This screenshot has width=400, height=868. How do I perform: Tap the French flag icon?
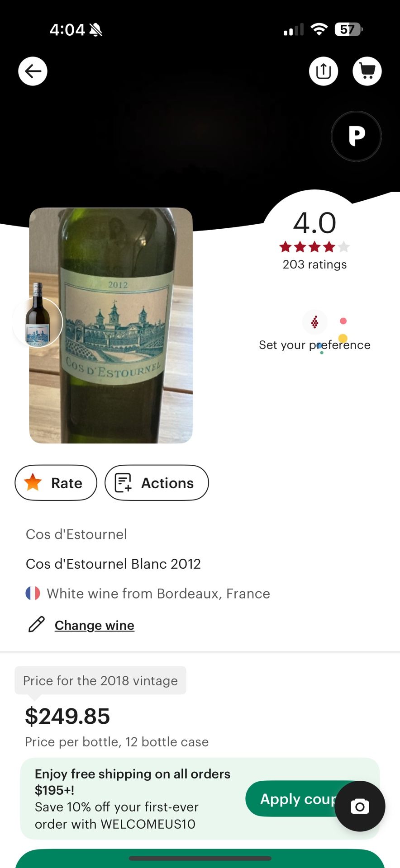coord(33,593)
